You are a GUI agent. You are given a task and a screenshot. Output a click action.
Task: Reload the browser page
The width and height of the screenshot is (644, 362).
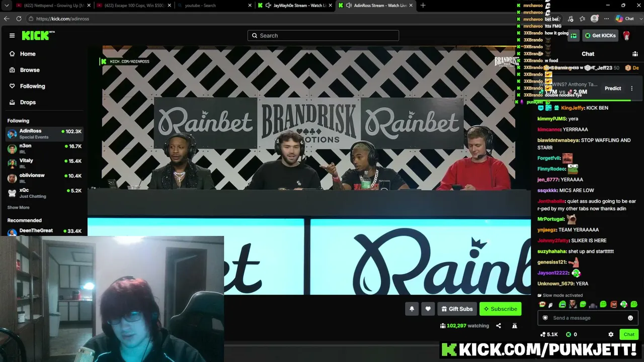[19, 19]
